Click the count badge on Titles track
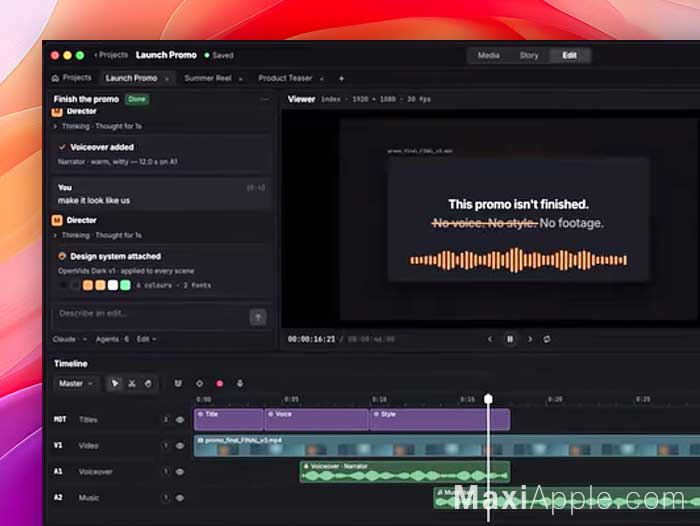This screenshot has height=526, width=700. click(x=166, y=420)
